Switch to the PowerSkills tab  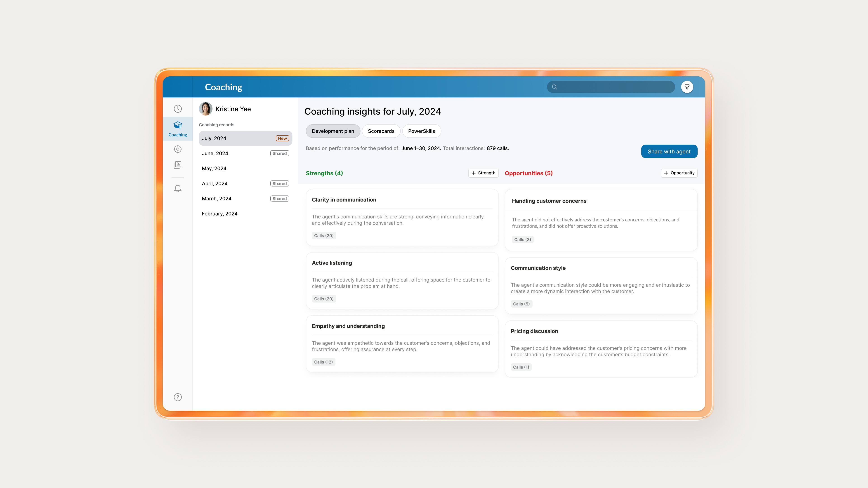[421, 131]
